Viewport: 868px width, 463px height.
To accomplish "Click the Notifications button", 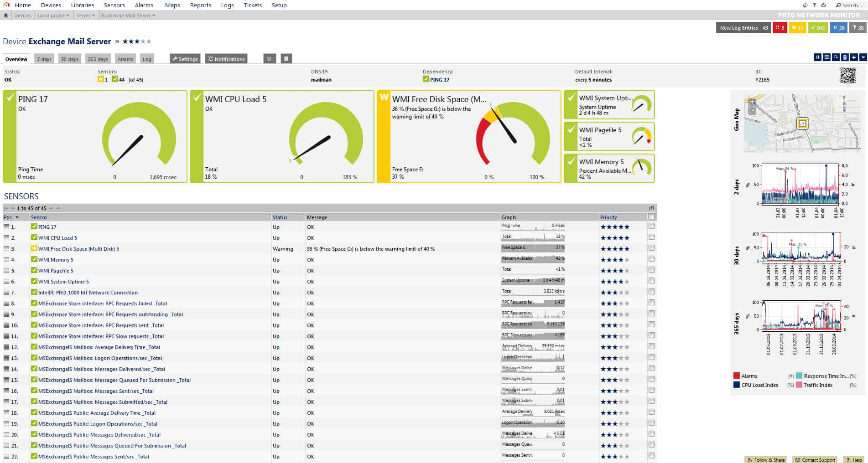I will 226,59.
